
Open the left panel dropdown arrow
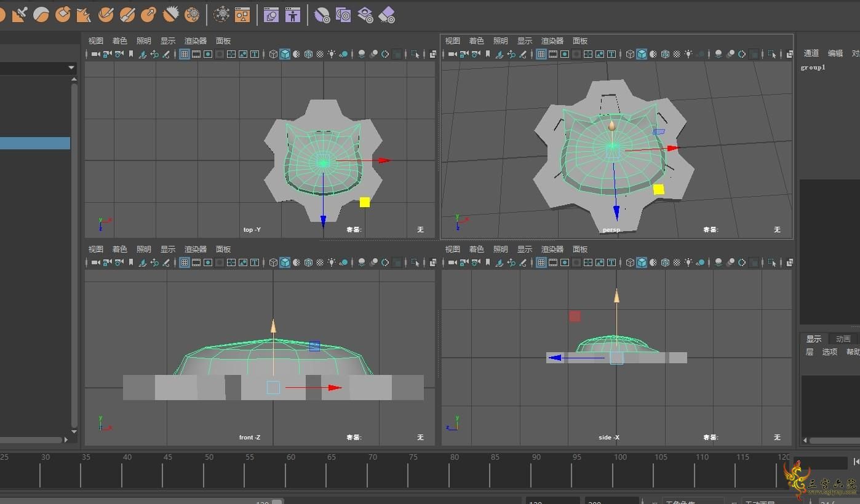(71, 68)
